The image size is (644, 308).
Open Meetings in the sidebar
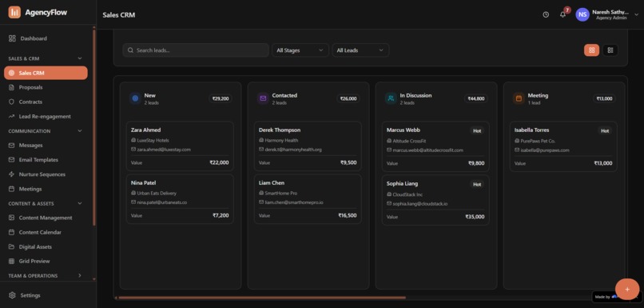click(x=46, y=189)
